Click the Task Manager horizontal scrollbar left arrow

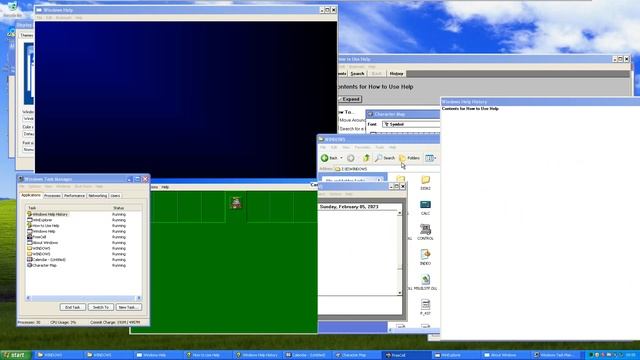point(28,298)
